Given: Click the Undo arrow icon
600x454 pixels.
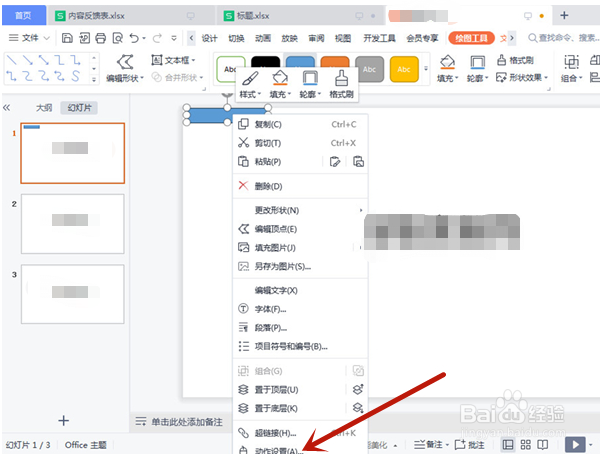Looking at the screenshot, I should [x=134, y=38].
